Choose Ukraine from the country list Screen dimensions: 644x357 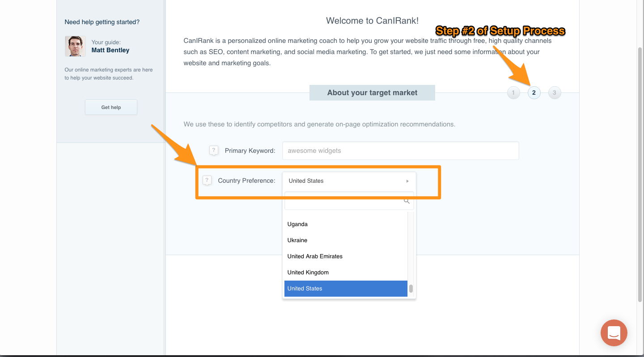[x=346, y=240]
